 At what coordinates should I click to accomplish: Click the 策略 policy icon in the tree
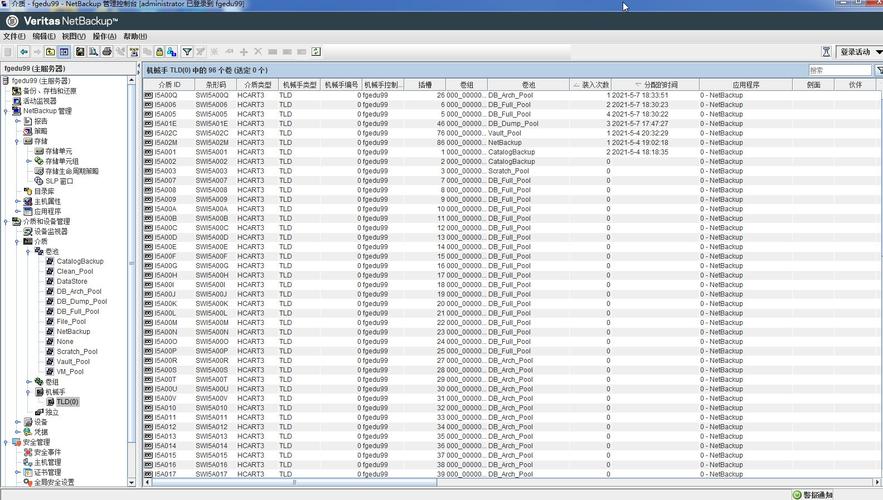point(28,131)
